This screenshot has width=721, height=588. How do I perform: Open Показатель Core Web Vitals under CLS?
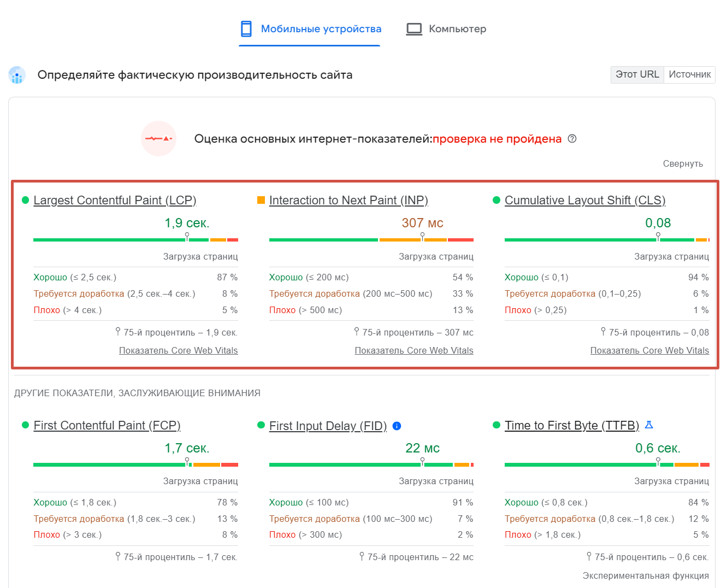(649, 350)
